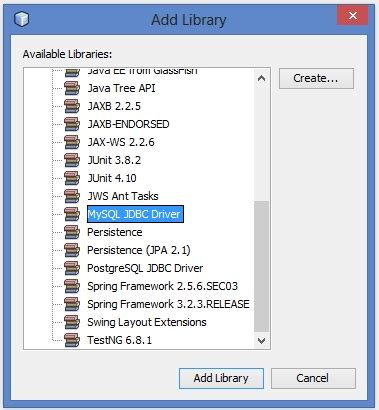Confirm with the Add Library button

[x=221, y=378]
